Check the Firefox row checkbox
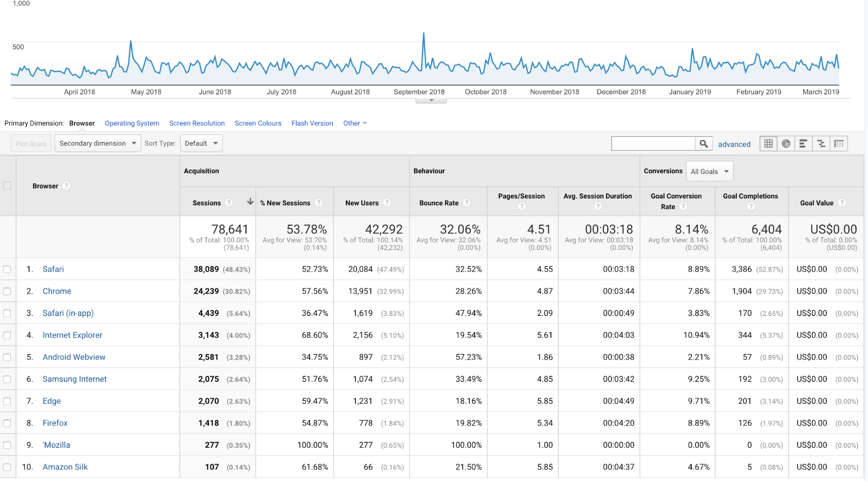Viewport: 868px width, 482px height. coord(7,423)
